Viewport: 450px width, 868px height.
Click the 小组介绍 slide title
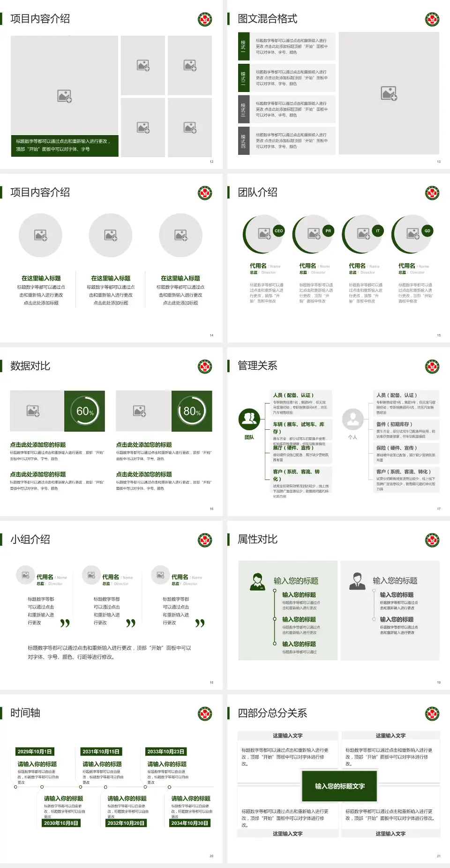(30, 540)
